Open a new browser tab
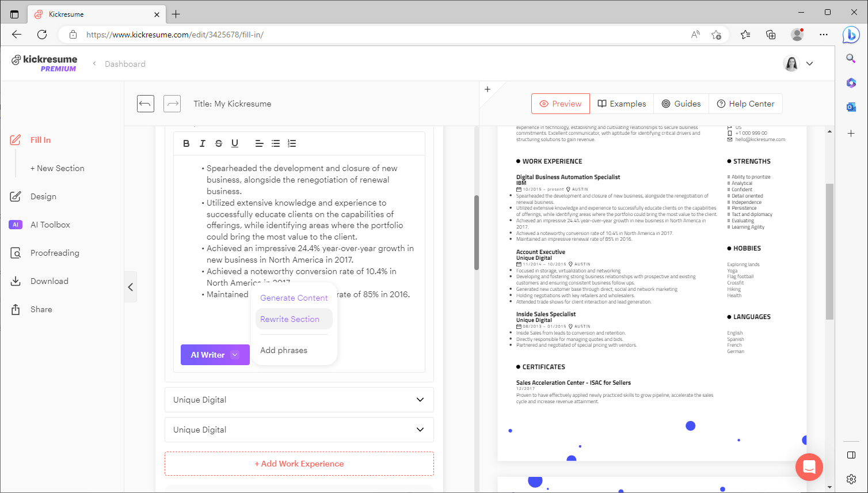 click(176, 14)
